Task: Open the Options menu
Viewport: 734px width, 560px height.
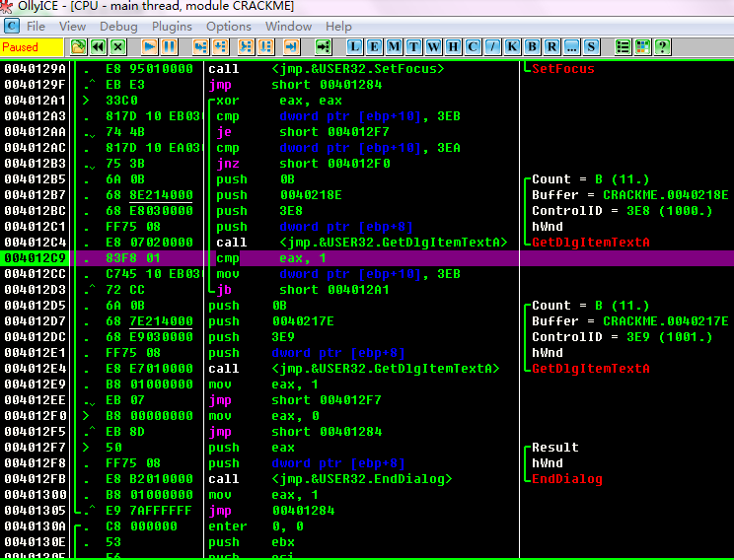Action: pyautogui.click(x=229, y=27)
